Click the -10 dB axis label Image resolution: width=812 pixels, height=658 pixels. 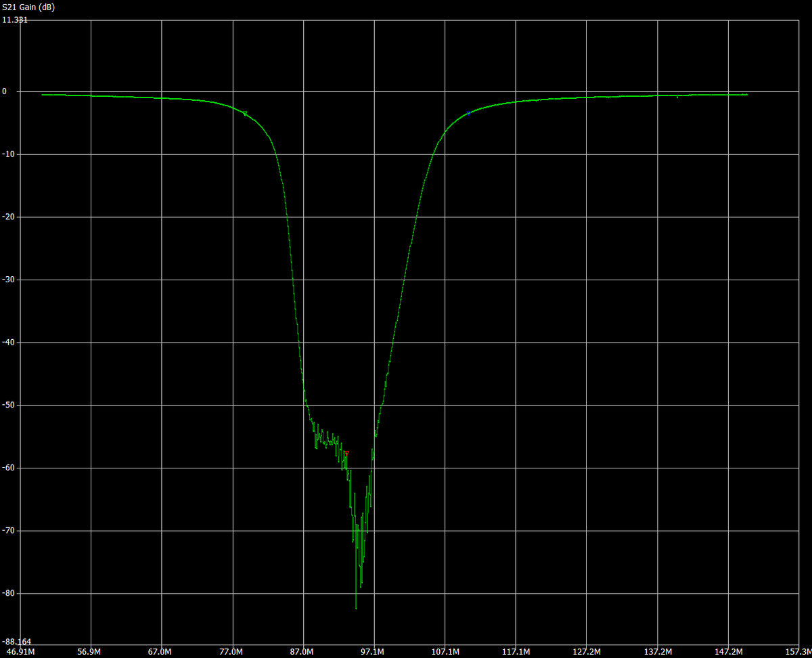click(8, 154)
